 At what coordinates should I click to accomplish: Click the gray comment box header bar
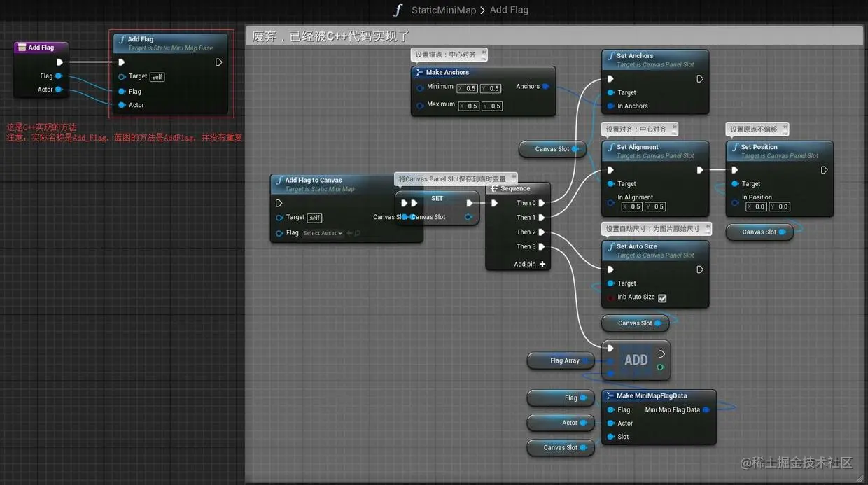point(554,36)
